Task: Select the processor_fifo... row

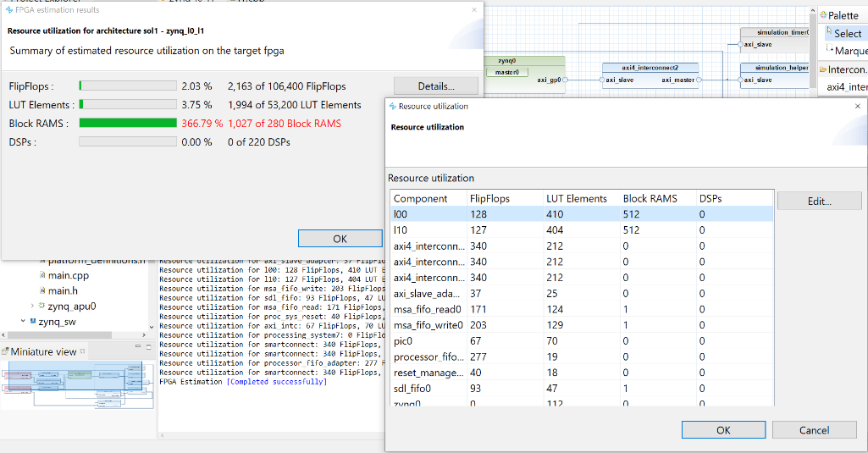Action: (x=582, y=356)
